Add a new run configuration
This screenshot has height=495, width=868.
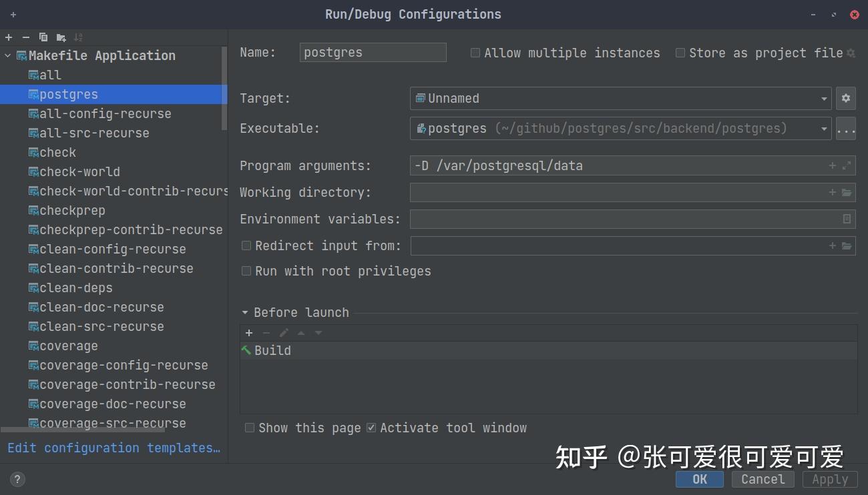click(9, 37)
